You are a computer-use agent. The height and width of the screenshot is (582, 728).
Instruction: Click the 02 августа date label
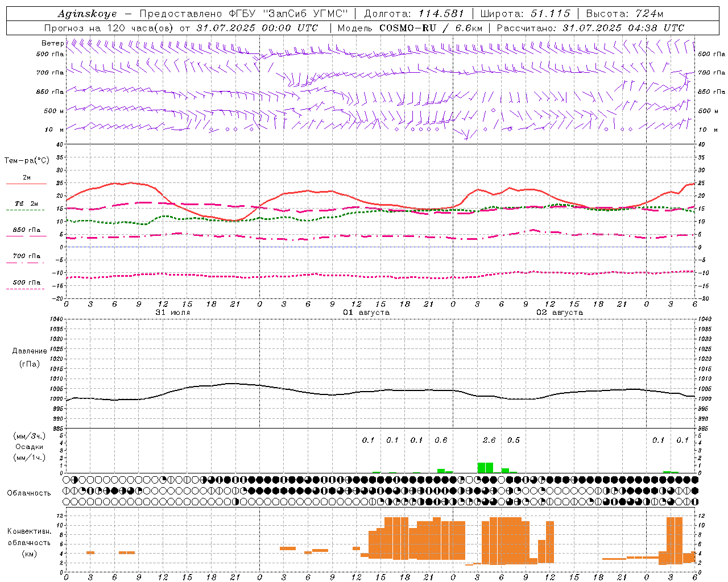pos(560,313)
